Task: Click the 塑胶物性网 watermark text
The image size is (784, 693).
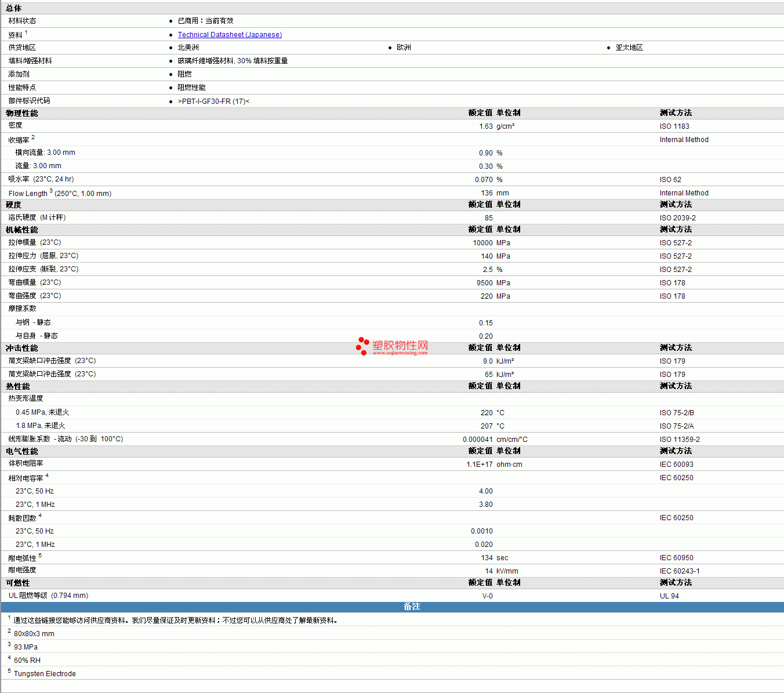Action: tap(400, 344)
